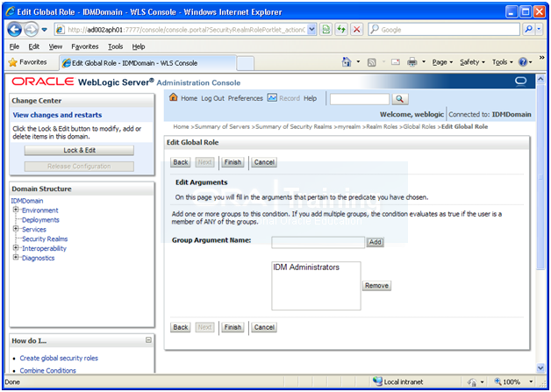
Task: Open the Safety command bar menu
Action: pos(472,62)
